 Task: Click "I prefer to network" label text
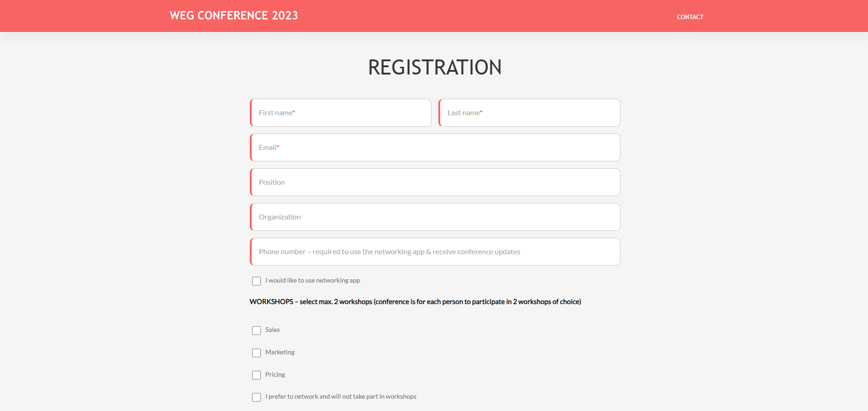coord(340,396)
